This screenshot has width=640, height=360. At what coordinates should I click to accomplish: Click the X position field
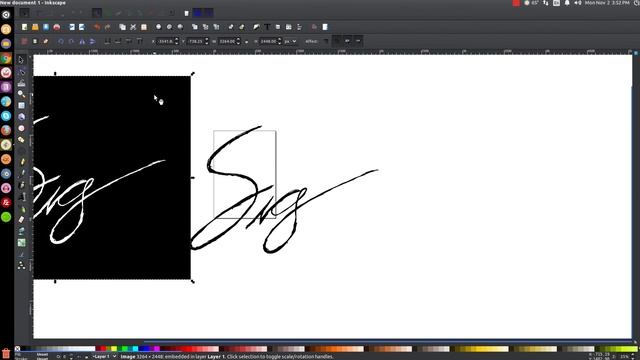168,41
